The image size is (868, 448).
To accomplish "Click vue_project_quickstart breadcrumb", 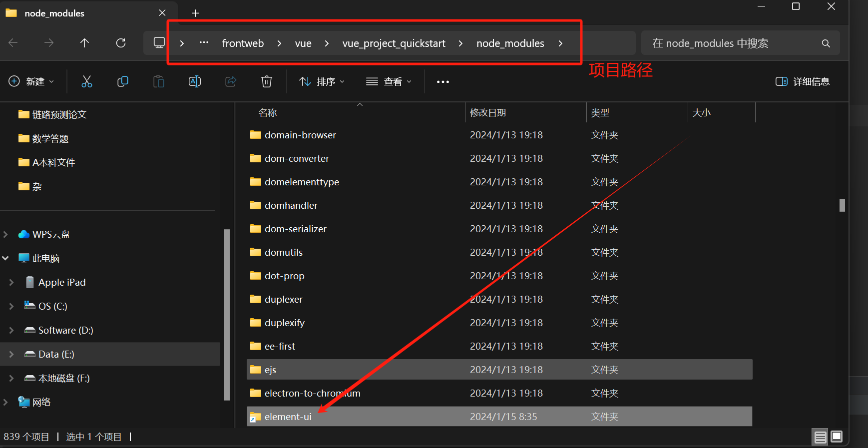I will pos(394,43).
